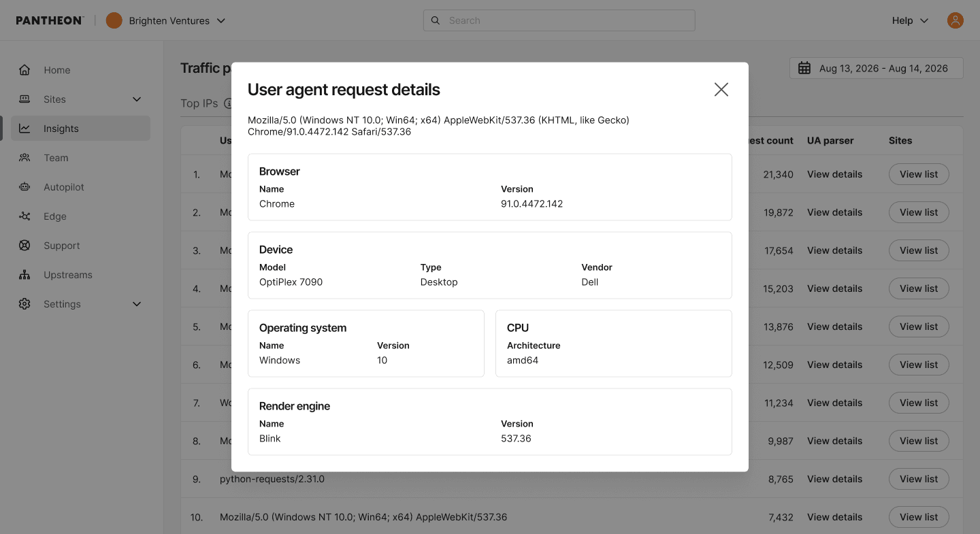
Task: Click View list for row 2
Action: 919,212
